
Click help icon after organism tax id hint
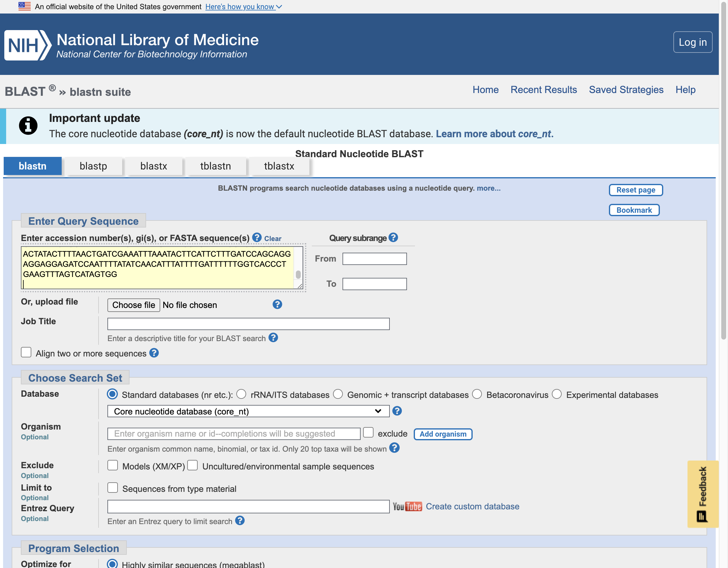pos(394,448)
